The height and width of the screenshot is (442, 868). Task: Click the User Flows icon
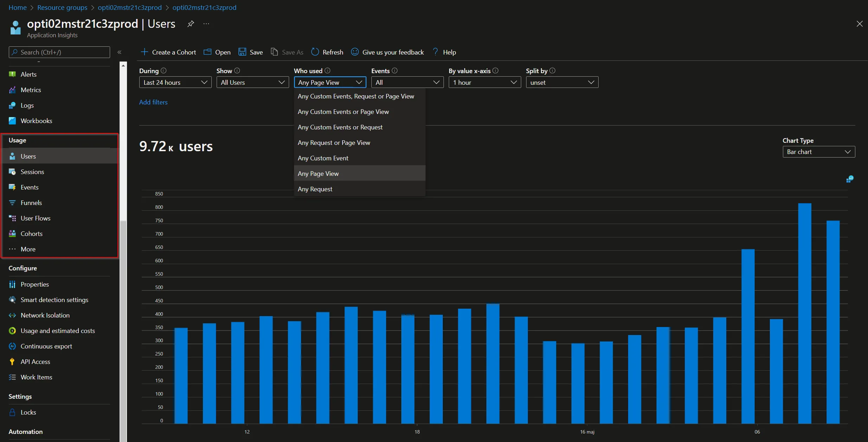(12, 218)
